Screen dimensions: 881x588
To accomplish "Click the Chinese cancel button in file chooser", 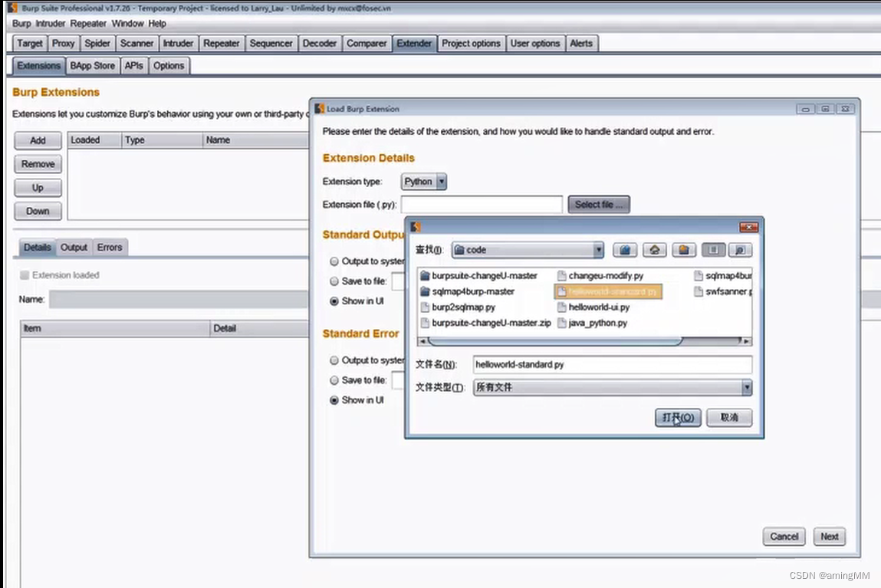I will pyautogui.click(x=728, y=417).
